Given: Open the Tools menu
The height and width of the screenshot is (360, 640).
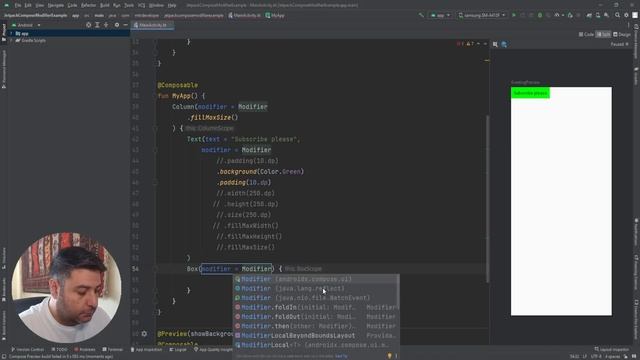Looking at the screenshot, I should click(129, 5).
